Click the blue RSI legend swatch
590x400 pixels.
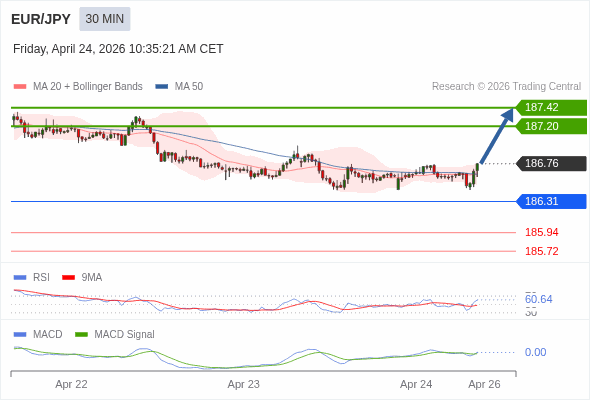coord(20,278)
